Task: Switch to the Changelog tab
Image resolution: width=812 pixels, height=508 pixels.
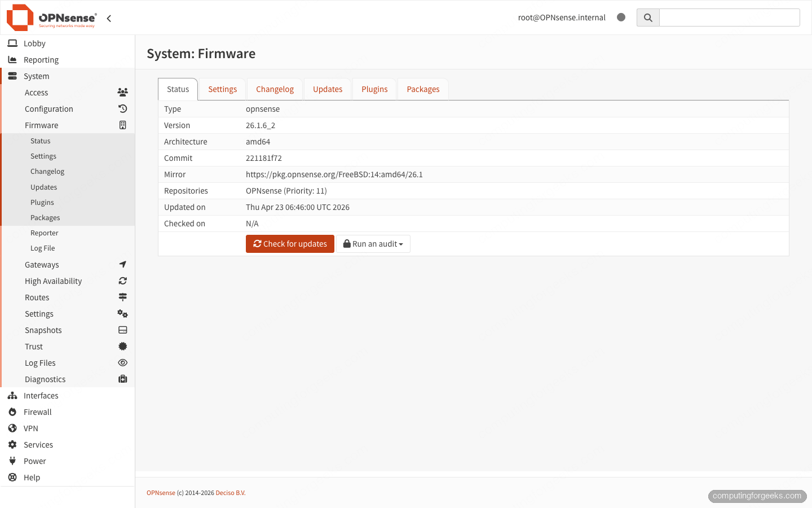Action: (x=275, y=89)
